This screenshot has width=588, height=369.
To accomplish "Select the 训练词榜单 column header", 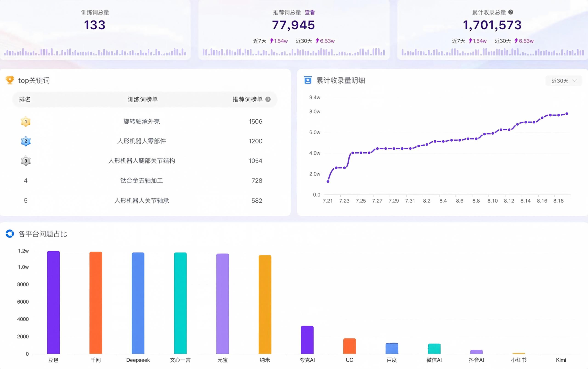I will click(143, 99).
